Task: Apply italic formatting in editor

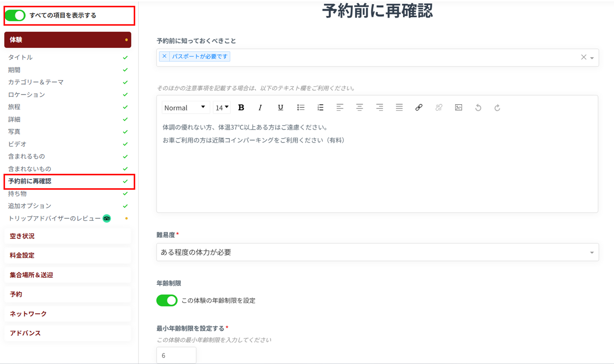Action: click(x=260, y=108)
